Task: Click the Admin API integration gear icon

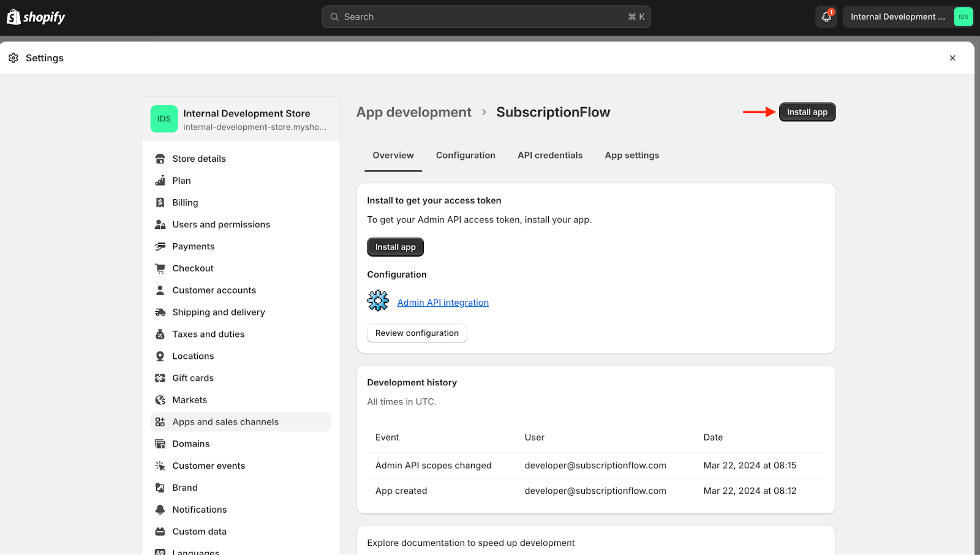Action: point(378,301)
